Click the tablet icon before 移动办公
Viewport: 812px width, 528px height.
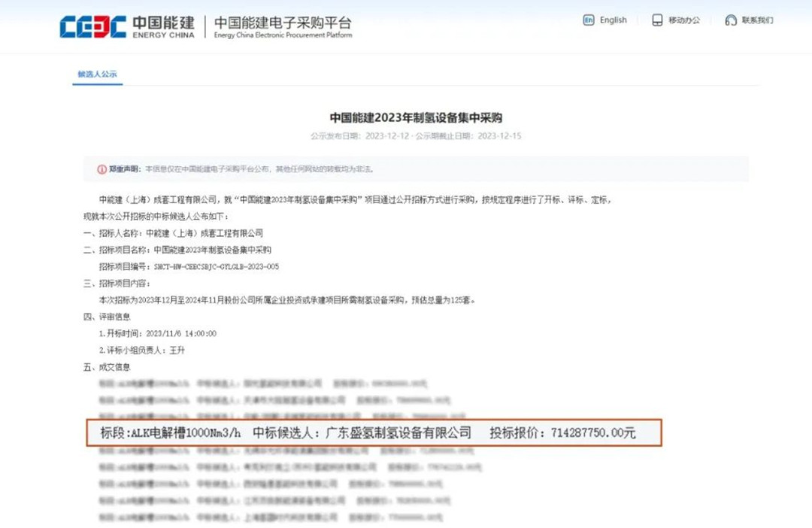coord(658,20)
